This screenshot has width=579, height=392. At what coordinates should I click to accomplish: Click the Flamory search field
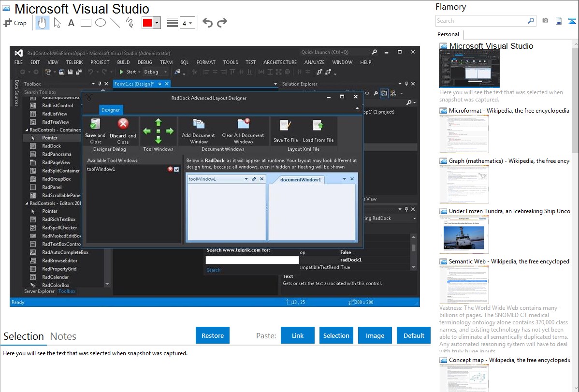click(481, 21)
